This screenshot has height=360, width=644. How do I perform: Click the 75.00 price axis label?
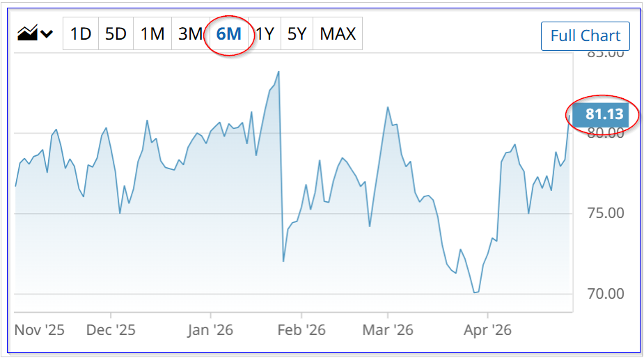pos(606,213)
